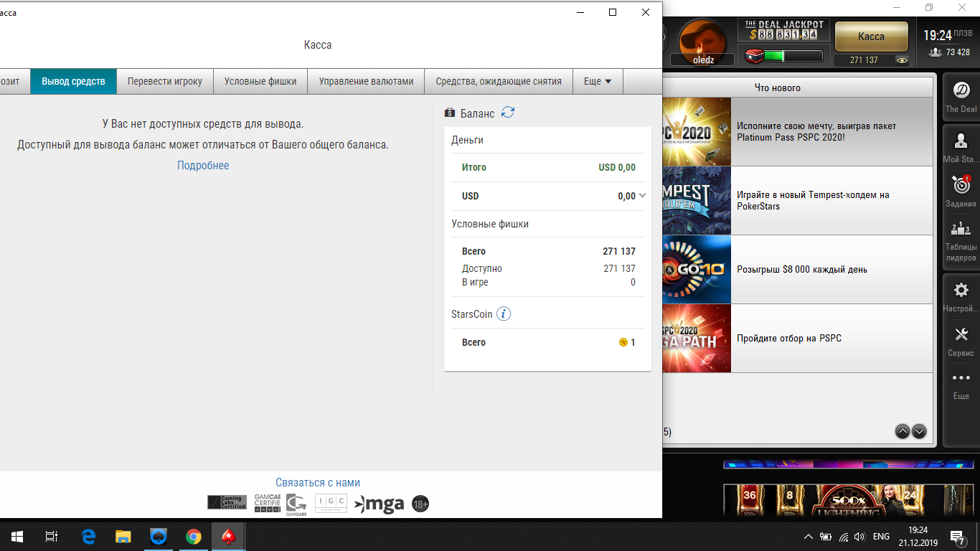
Task: Click the IGC logo in the footer
Action: click(x=331, y=503)
